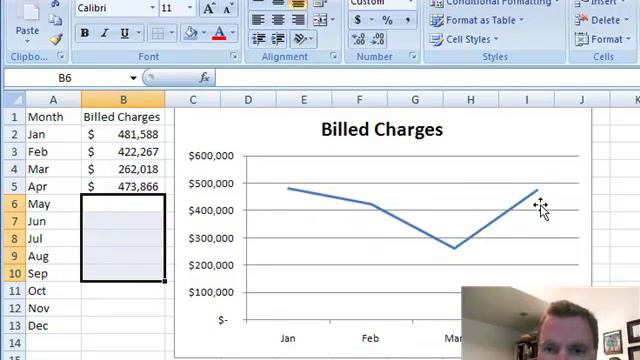This screenshot has width=640, height=360.
Task: Open the Delete cells menu
Action: pos(602,20)
